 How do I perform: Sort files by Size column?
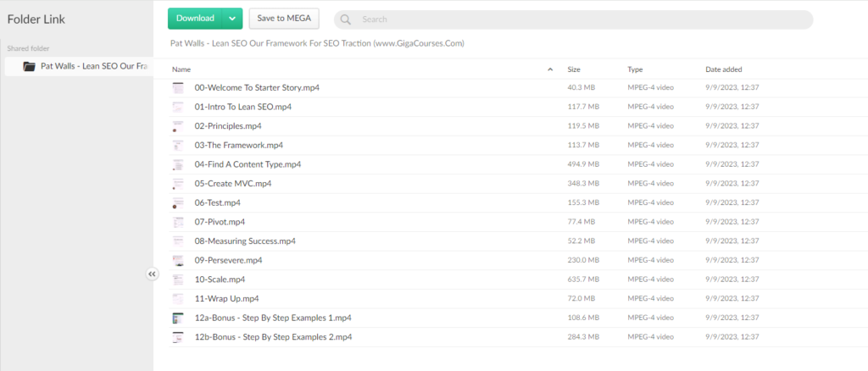[574, 69]
